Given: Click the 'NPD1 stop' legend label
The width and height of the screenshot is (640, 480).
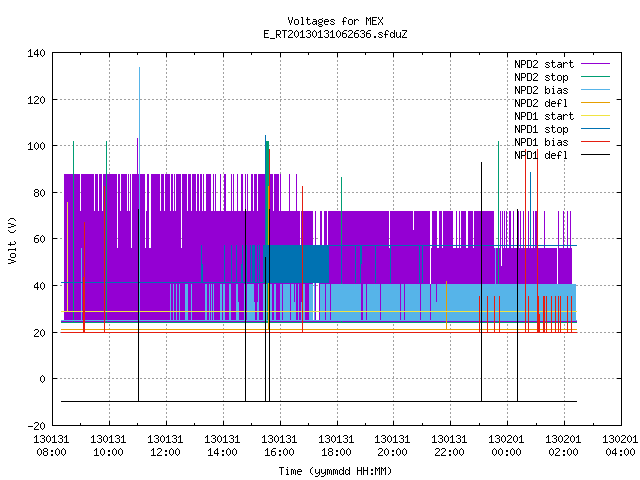Looking at the screenshot, I should point(541,129).
